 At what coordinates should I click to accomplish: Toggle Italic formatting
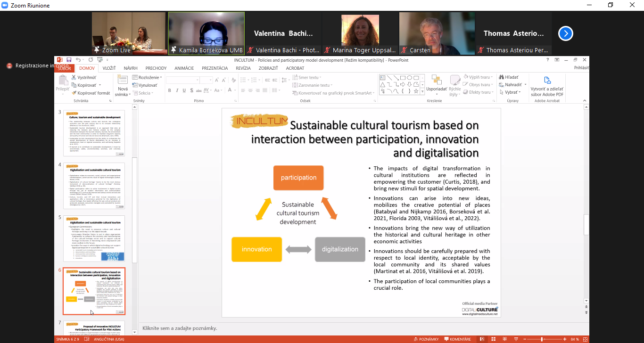pyautogui.click(x=177, y=90)
